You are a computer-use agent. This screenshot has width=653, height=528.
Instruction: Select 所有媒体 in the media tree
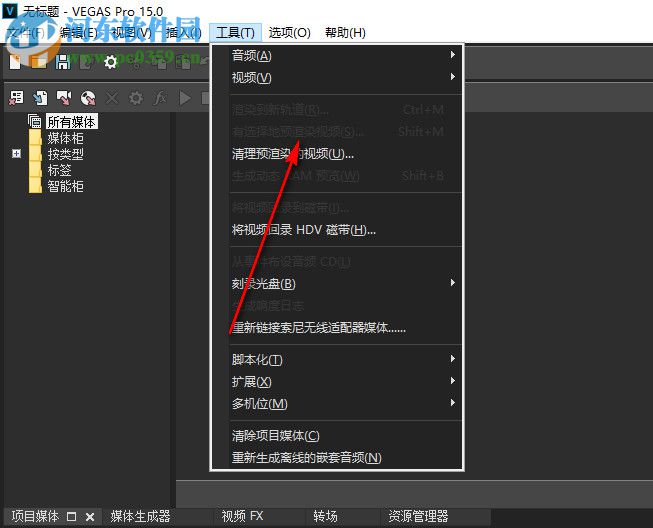tap(71, 122)
